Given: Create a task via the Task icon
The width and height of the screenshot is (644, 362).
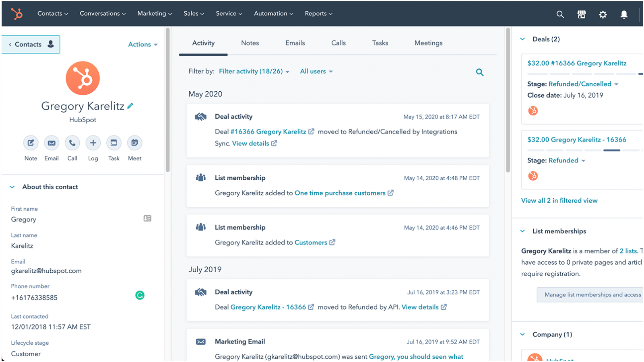Looking at the screenshot, I should tap(114, 143).
